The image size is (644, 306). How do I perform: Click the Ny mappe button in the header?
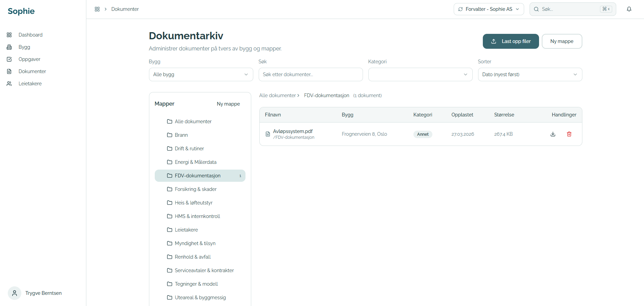coord(562,41)
